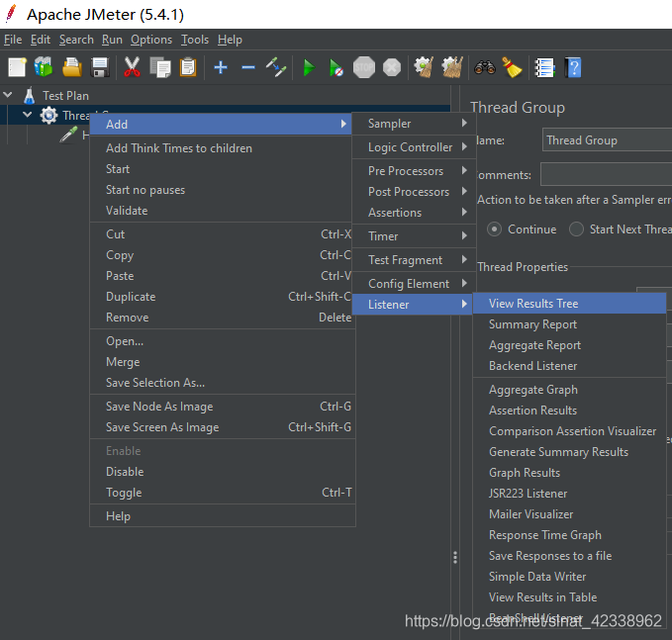Click the Reset Search yellow broom icon
The width and height of the screenshot is (672, 640).
512,67
